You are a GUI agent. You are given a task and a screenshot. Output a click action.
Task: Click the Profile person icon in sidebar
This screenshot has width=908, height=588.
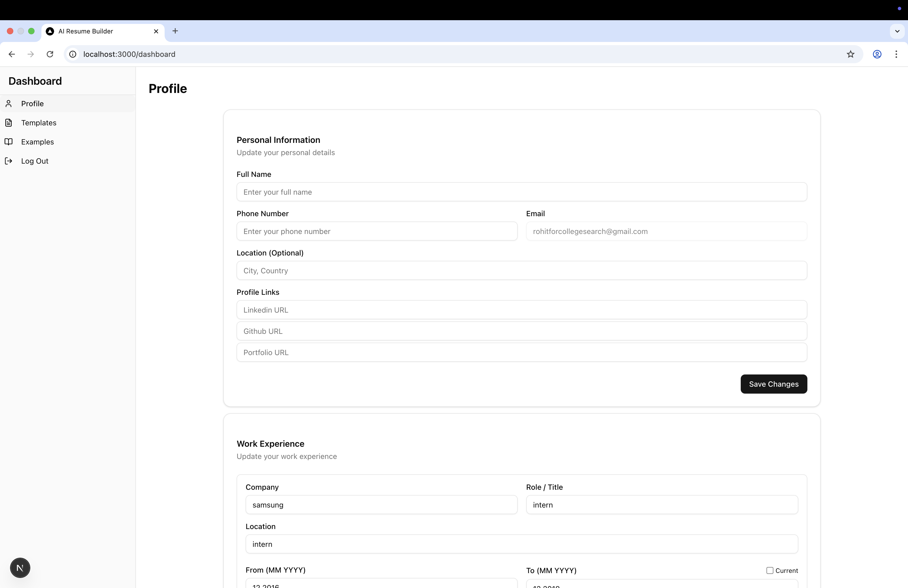point(9,103)
